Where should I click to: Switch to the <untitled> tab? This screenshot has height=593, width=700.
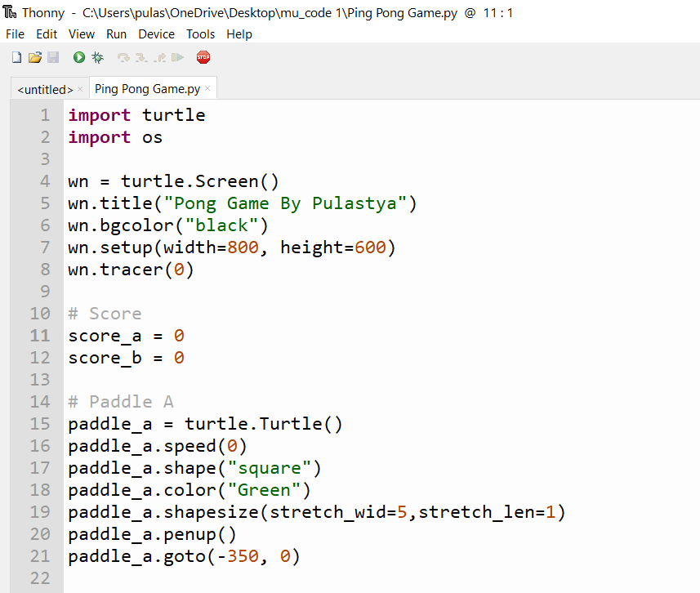point(44,88)
